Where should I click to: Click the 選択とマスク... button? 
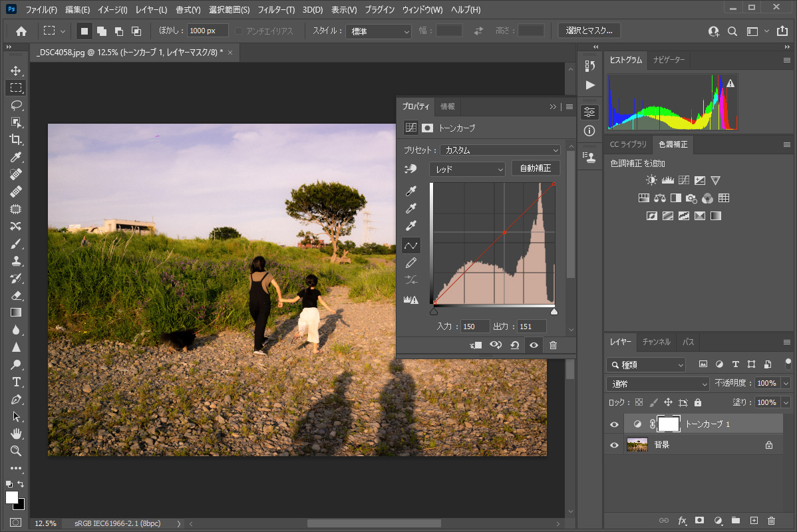tap(589, 31)
